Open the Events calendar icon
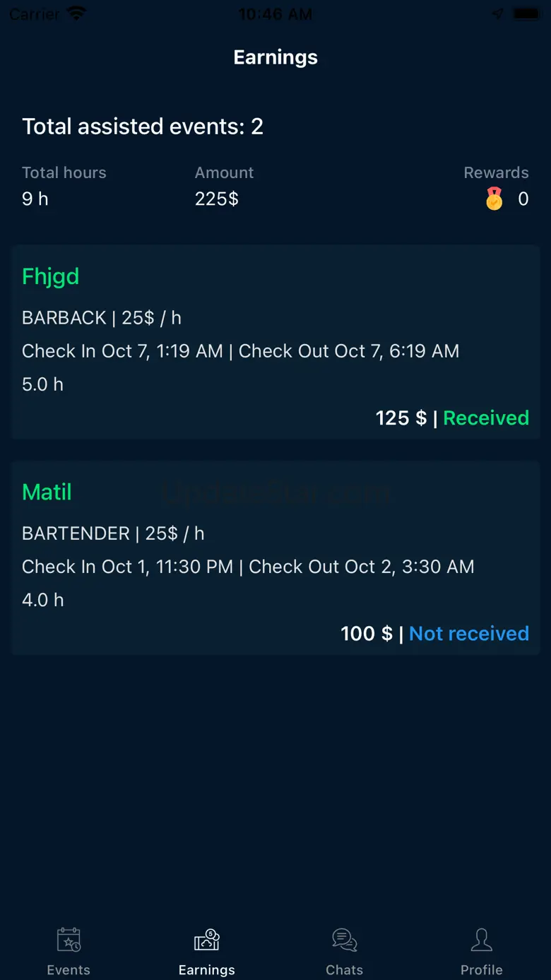This screenshot has height=980, width=551. point(69,940)
